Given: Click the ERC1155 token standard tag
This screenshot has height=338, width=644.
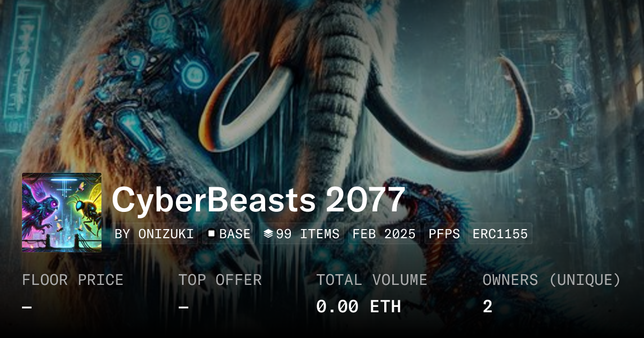Looking at the screenshot, I should 500,234.
